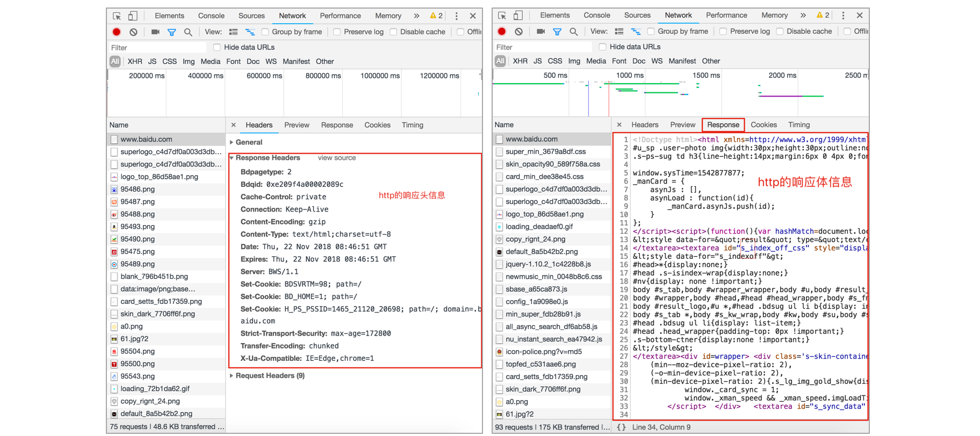This screenshot has width=980, height=436.
Task: Switch to the Headers tab in right DevTools
Action: coord(645,125)
